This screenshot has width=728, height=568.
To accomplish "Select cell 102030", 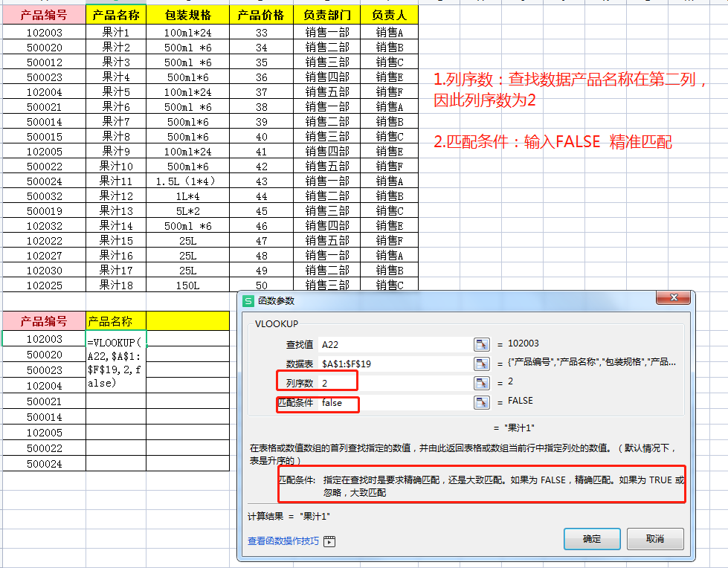I will (x=44, y=270).
